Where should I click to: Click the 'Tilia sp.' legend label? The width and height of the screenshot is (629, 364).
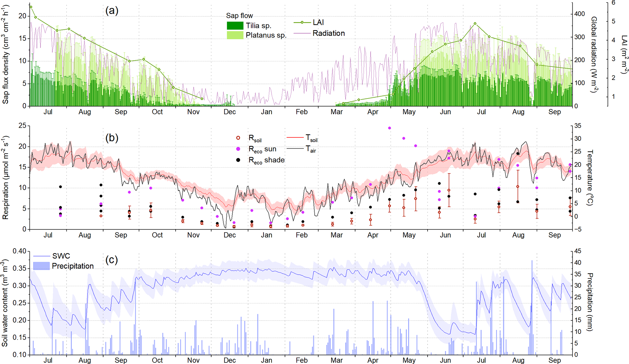click(258, 26)
